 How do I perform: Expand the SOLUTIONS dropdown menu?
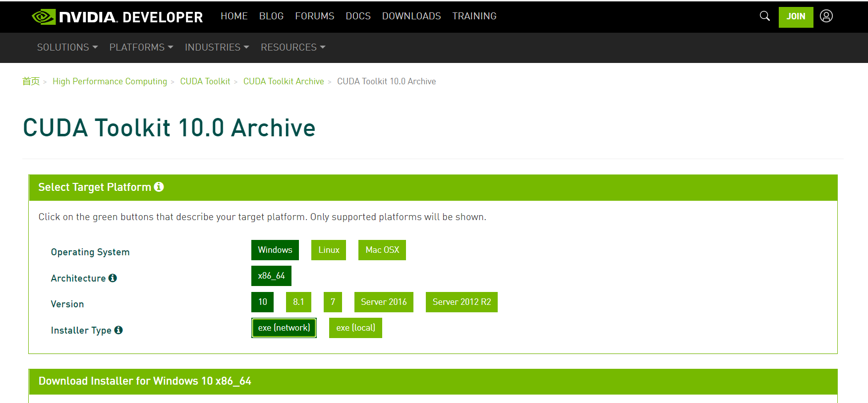pyautogui.click(x=67, y=47)
